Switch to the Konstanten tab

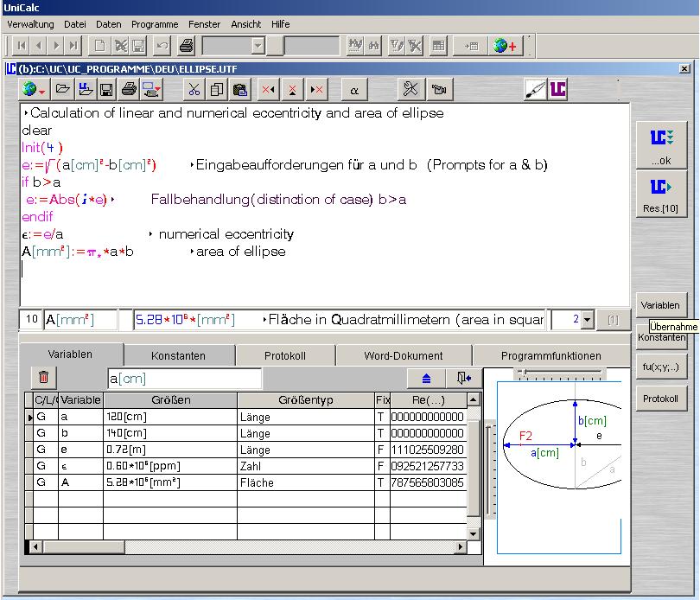pyautogui.click(x=178, y=355)
